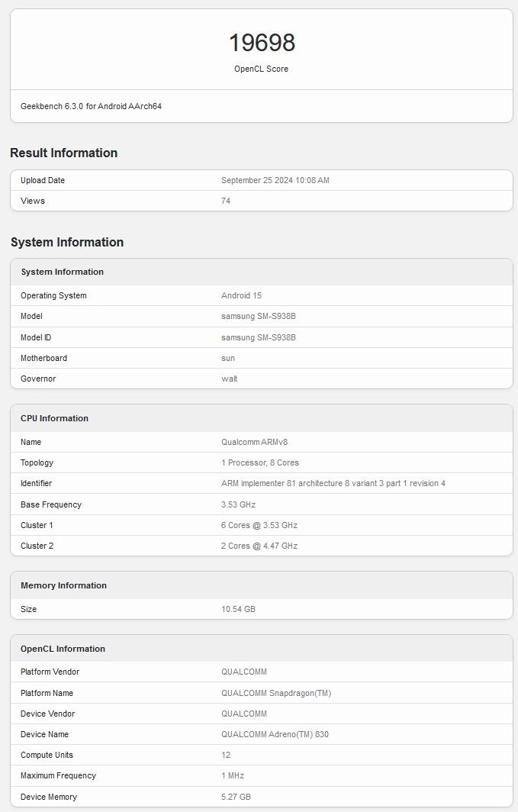Select the CPU Name value Qualcomm ARMv8
The width and height of the screenshot is (518, 812).
(255, 443)
